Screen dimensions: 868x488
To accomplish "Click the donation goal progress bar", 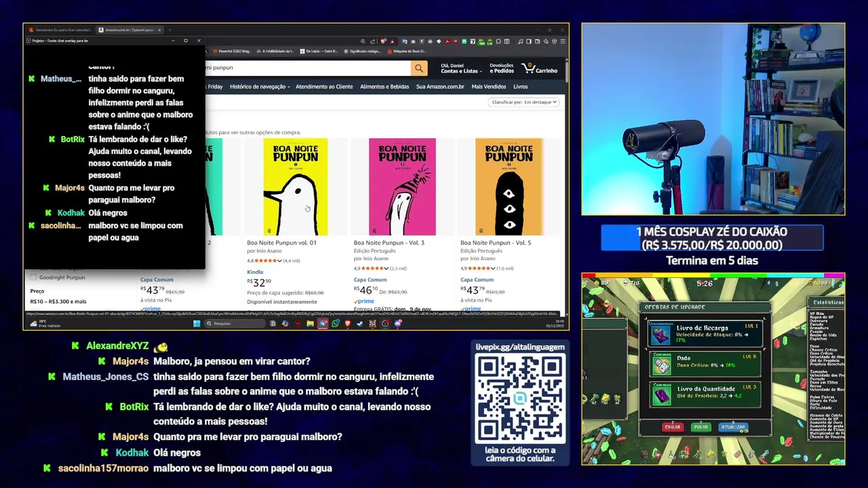I will [x=712, y=238].
